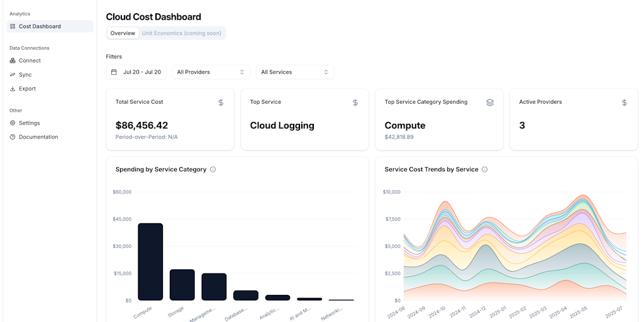Click the dollar icon on Top Service card

point(355,103)
